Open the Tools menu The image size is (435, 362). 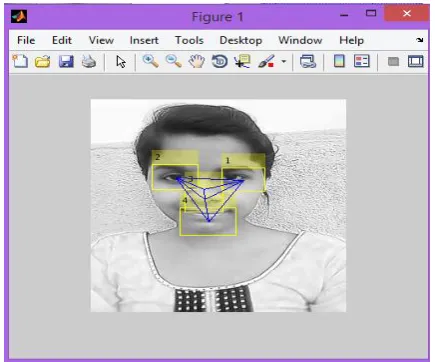click(189, 40)
